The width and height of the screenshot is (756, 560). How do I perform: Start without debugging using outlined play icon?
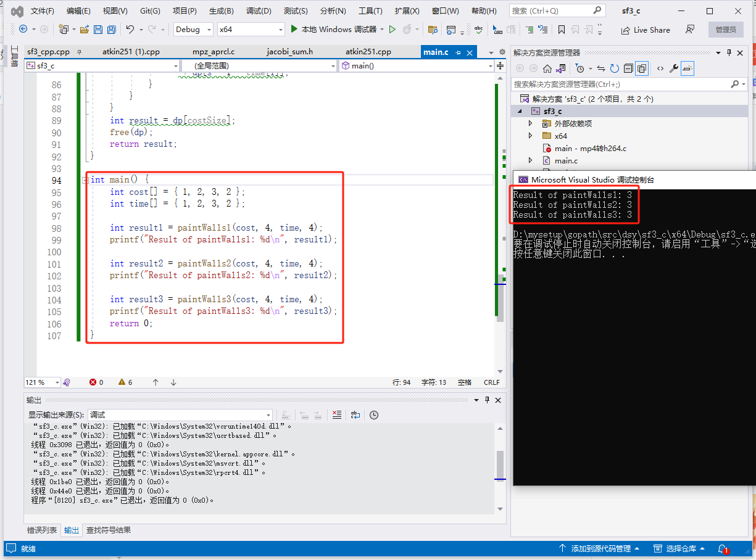point(392,30)
